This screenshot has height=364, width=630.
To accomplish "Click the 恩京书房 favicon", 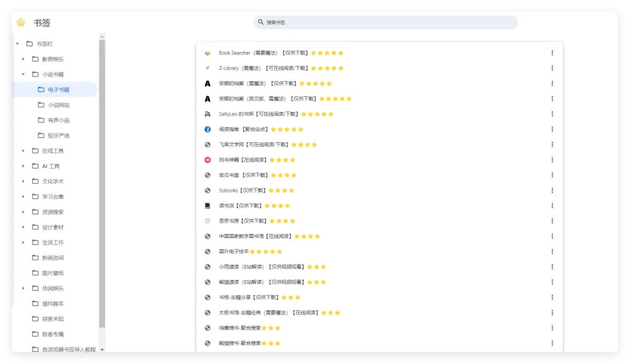I will point(207,221).
